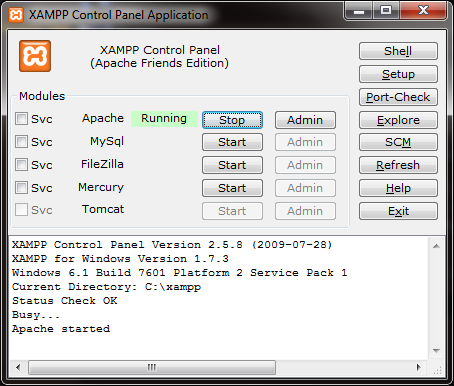The image size is (454, 386).
Task: Click log line 'XAMPP for Windows Version 1.7.3'
Action: tap(120, 259)
